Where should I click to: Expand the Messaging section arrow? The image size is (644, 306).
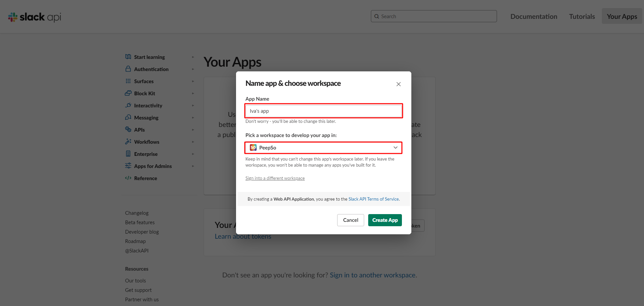193,117
